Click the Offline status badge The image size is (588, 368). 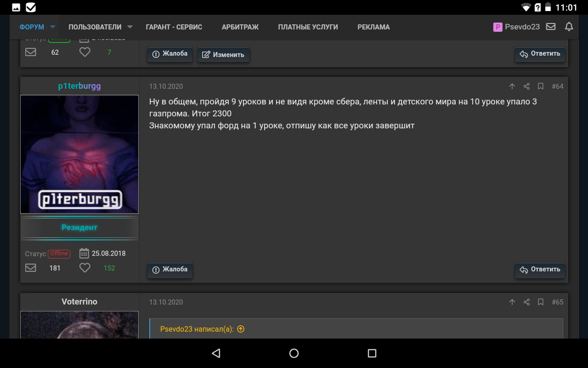59,253
